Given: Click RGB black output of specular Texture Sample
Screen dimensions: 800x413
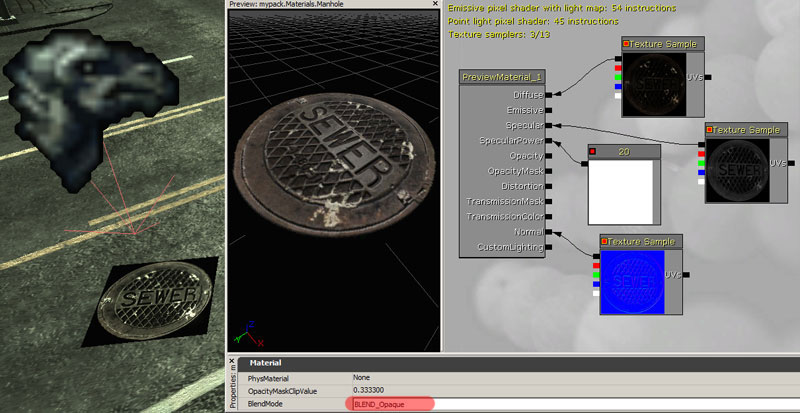Looking at the screenshot, I should [702, 144].
